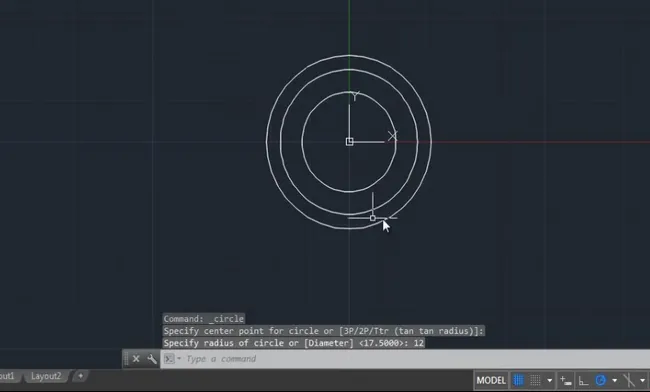Screen dimensions: 650x392
Task: Toggle polar tracking icon
Action: tap(601, 380)
